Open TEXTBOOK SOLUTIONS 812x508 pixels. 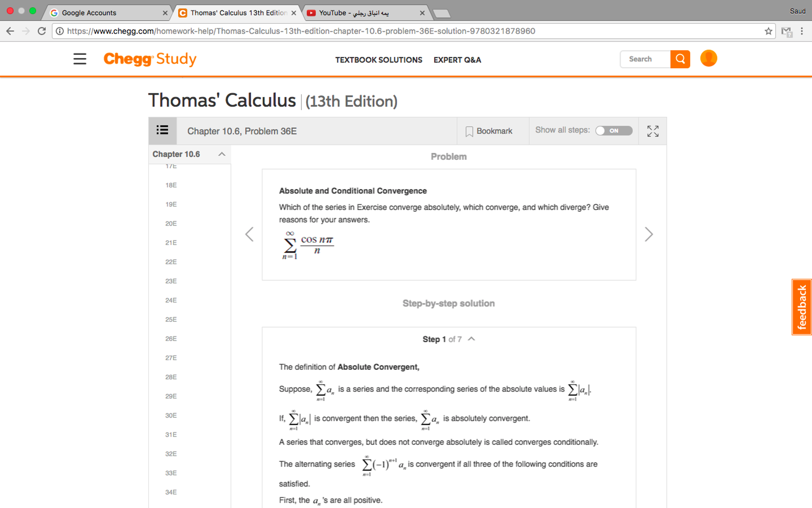[x=379, y=60]
